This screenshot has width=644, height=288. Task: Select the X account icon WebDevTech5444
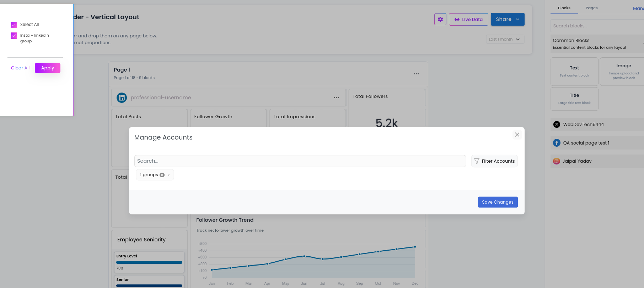point(557,125)
